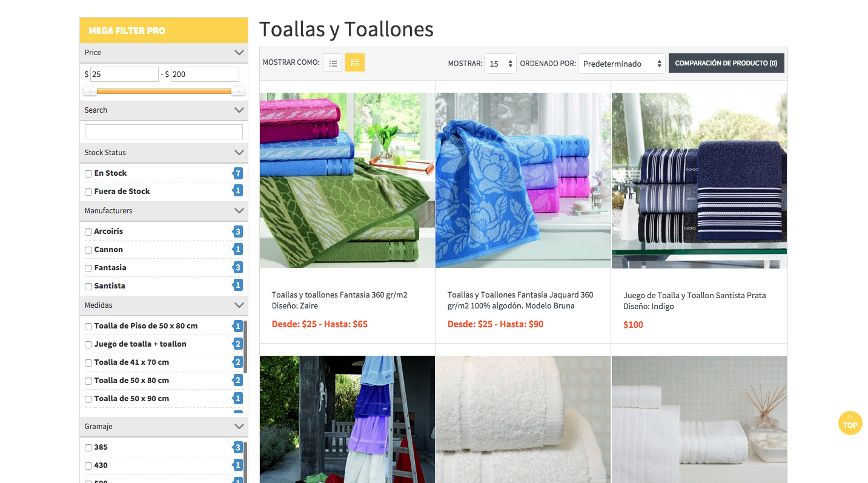Image resolution: width=868 pixels, height=483 pixels.
Task: Collapse the Medidas filter chevron
Action: [239, 305]
